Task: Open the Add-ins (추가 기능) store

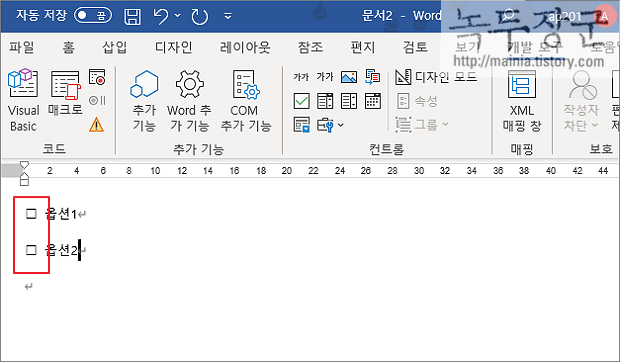Action: pyautogui.click(x=144, y=100)
